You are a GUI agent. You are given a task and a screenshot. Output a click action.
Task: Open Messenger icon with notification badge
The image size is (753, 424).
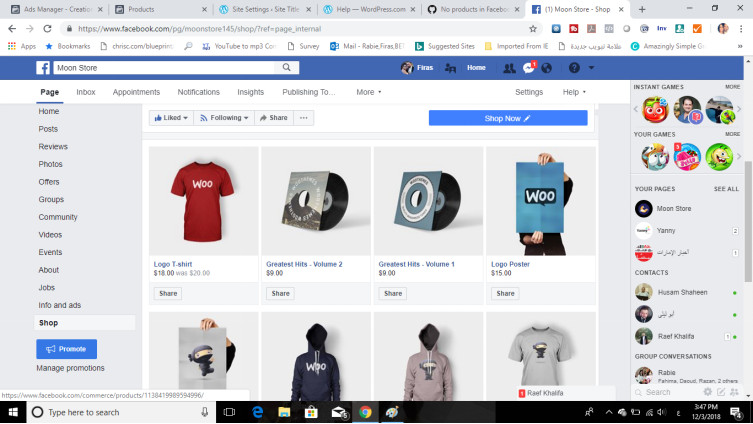point(529,68)
